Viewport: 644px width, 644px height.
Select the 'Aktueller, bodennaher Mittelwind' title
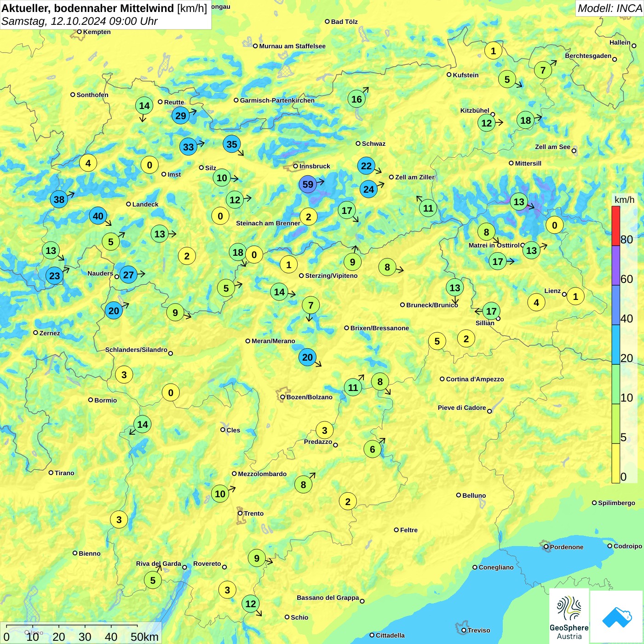tap(88, 8)
